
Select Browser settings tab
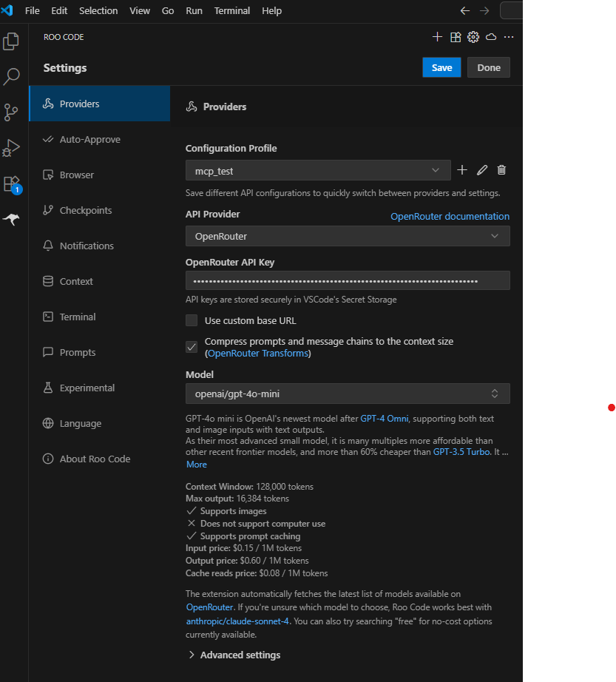click(x=100, y=175)
